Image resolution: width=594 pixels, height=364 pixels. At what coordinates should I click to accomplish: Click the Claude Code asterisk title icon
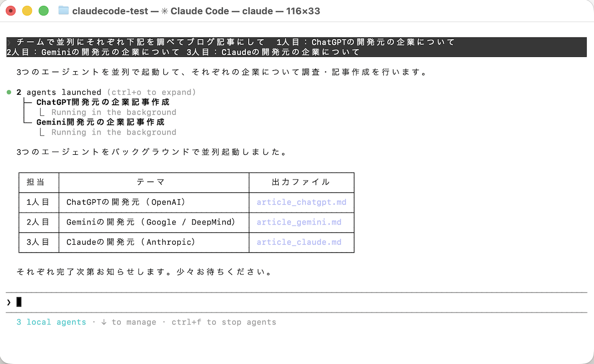pos(164,11)
